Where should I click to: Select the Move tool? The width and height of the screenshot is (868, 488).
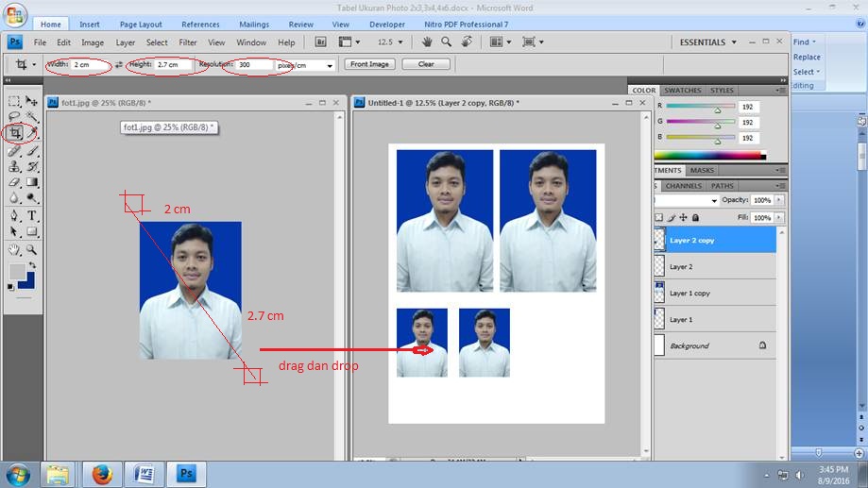32,100
